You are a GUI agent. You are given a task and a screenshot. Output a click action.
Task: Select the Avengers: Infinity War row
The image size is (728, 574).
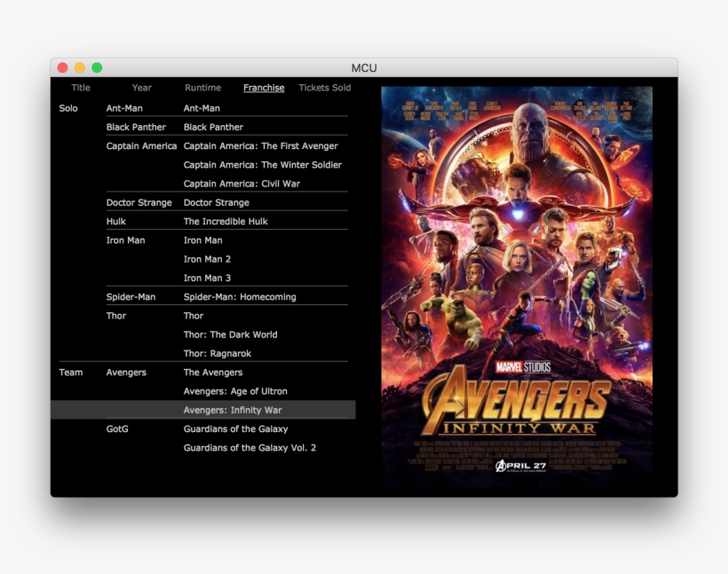click(x=233, y=410)
